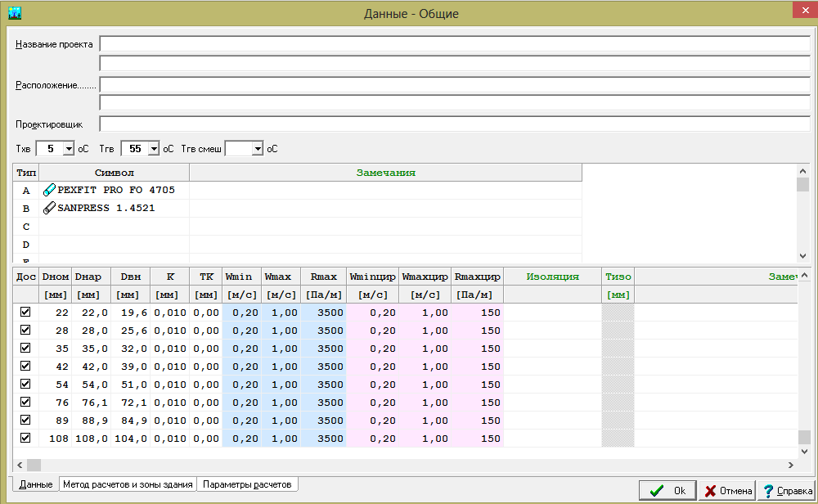Click the green checkmark Ok button
The height and width of the screenshot is (504, 818).
click(x=667, y=490)
